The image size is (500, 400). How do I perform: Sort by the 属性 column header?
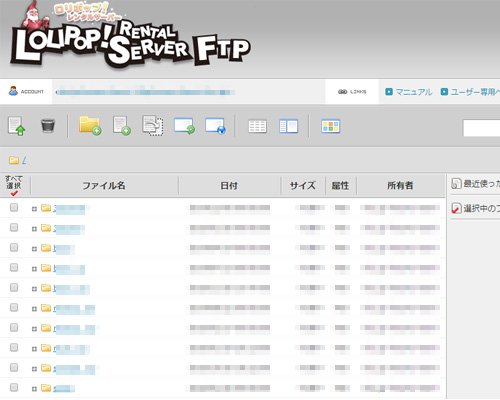coord(340,186)
